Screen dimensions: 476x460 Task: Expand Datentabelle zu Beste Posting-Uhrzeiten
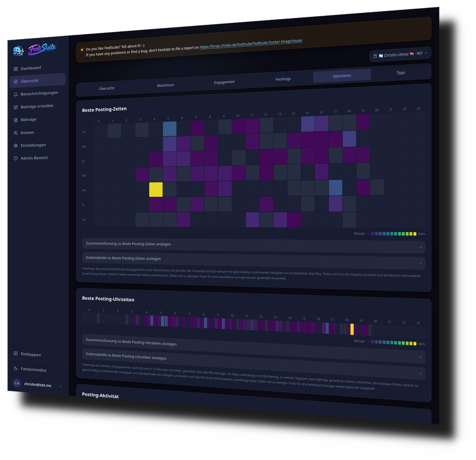[x=253, y=364]
